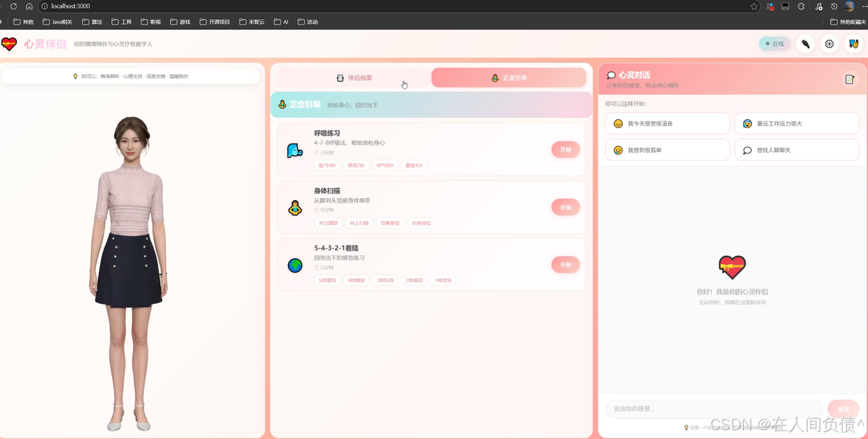868x439 pixels.
Task: Click the theater masks icon in header
Action: point(854,44)
